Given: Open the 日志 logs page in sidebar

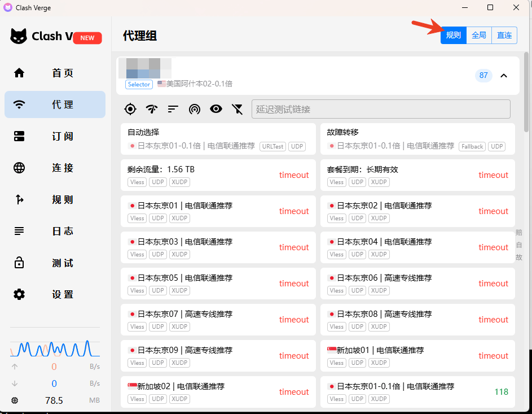Looking at the screenshot, I should [x=55, y=231].
